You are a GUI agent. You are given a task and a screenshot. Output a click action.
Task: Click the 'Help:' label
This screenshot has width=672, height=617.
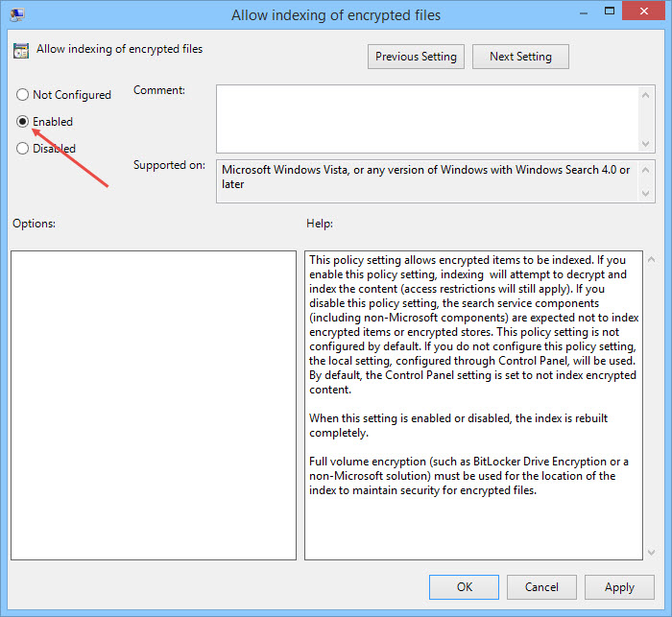[320, 224]
